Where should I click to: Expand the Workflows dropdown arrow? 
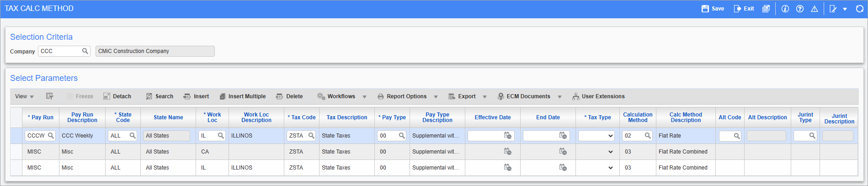(x=364, y=97)
